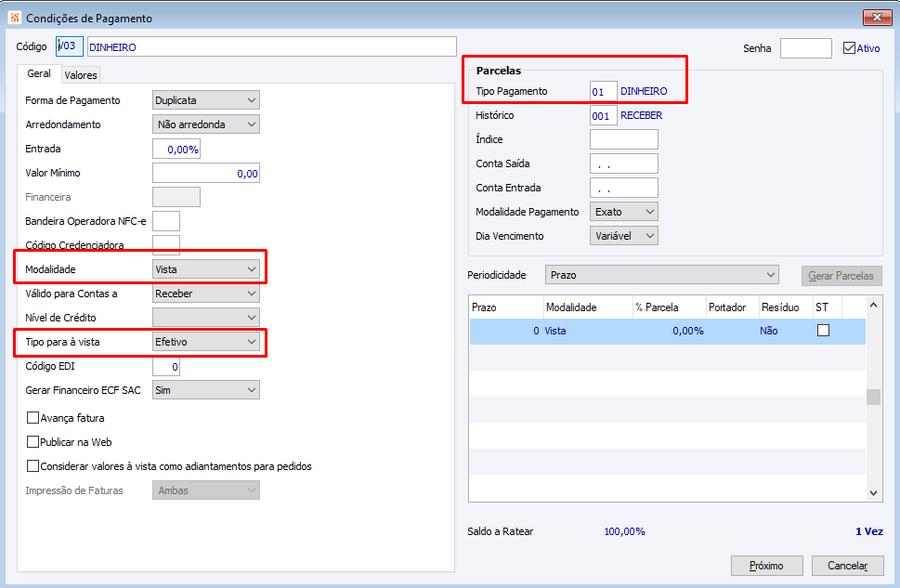Click the Próximo button

pos(766,566)
